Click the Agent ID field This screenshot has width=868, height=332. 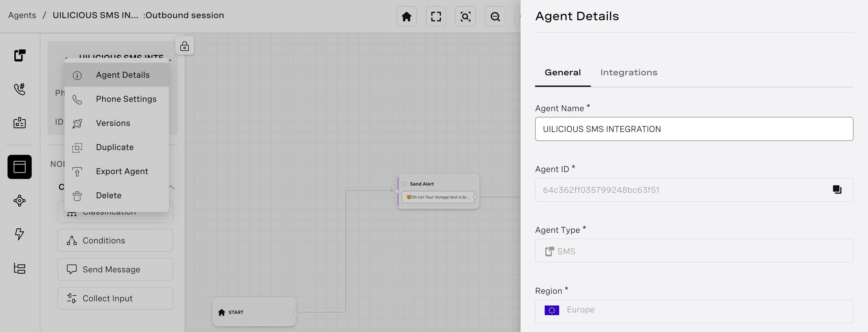coord(694,190)
